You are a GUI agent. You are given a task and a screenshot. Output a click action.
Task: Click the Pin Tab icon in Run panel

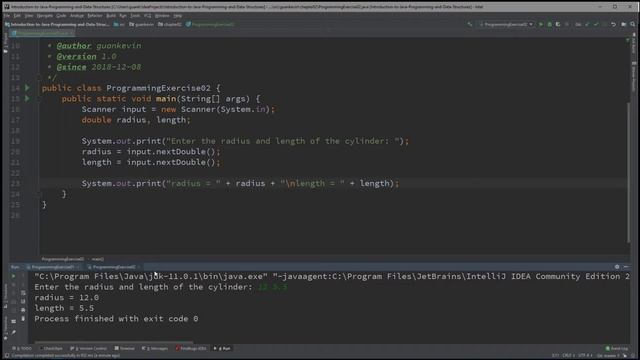tap(13, 332)
